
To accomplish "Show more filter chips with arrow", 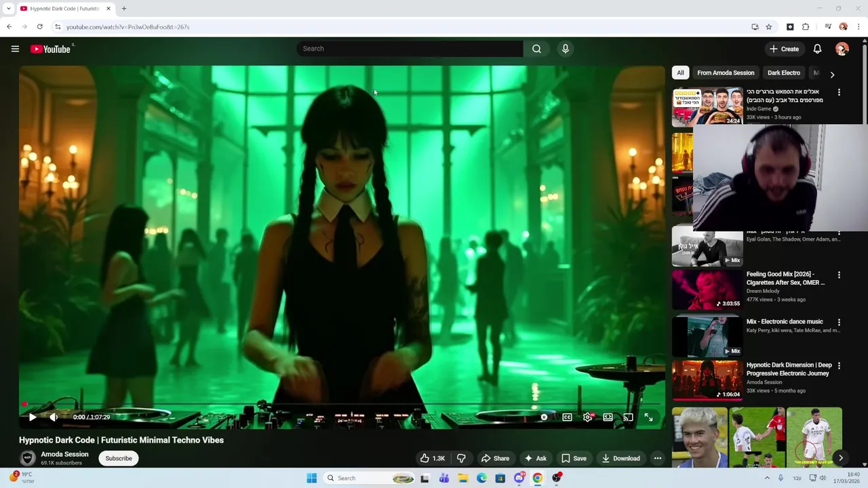I will [x=832, y=74].
